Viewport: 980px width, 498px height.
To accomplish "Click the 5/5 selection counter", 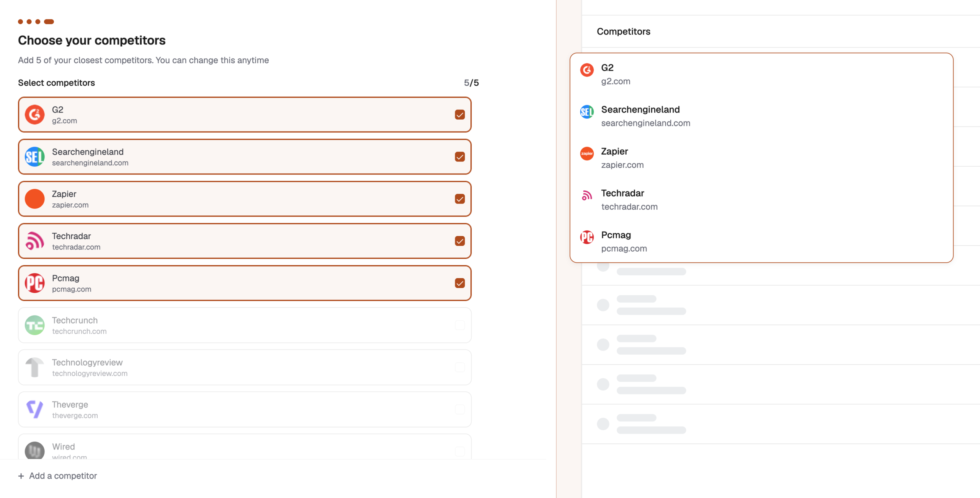I will [471, 83].
